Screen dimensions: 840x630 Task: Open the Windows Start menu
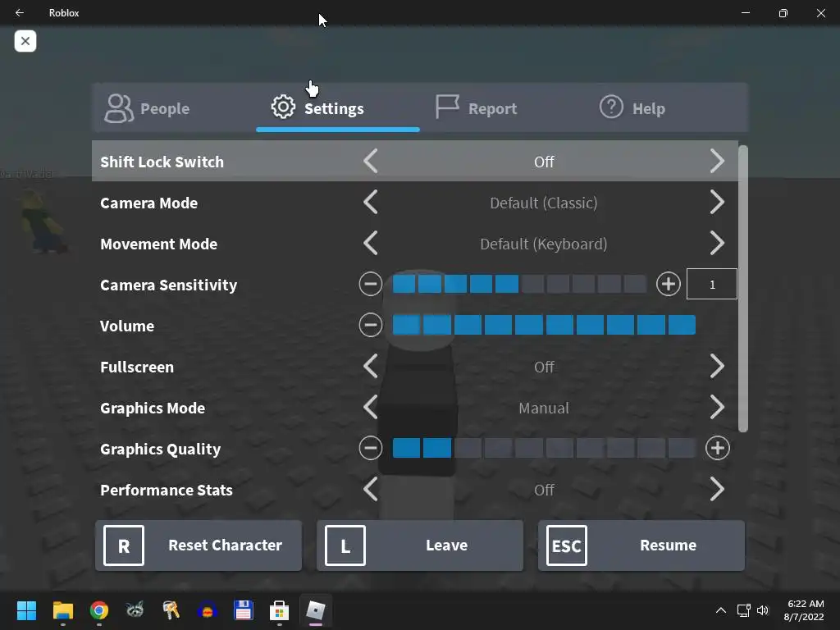26,610
